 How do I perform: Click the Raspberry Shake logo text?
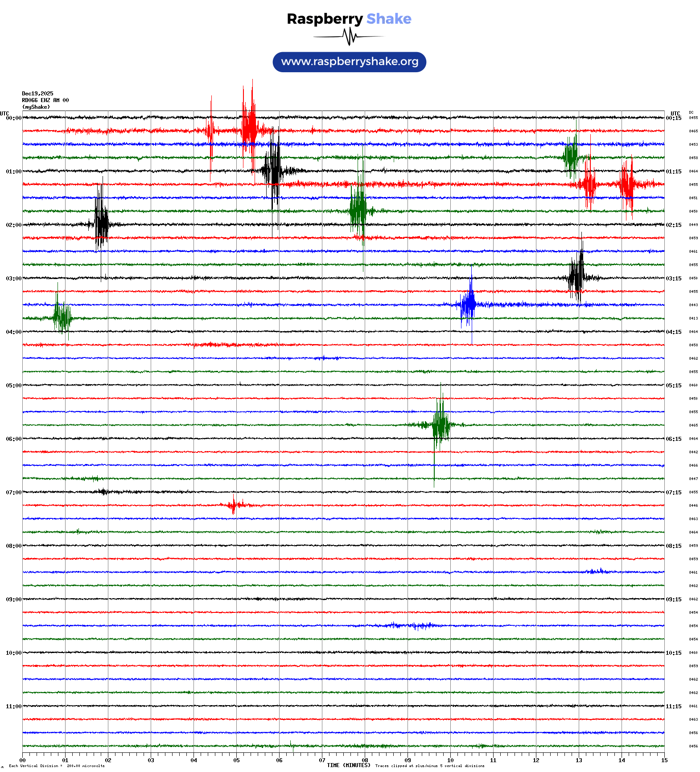(349, 19)
